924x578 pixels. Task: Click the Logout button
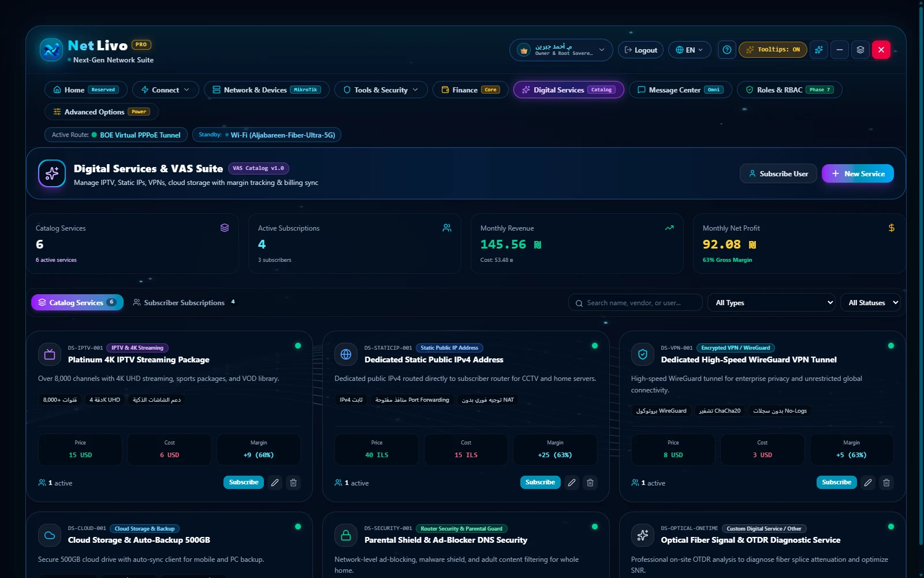tap(640, 50)
